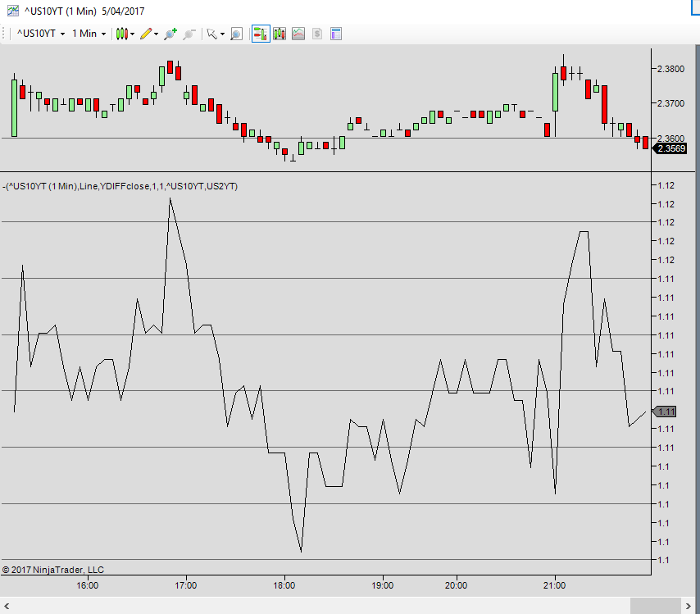This screenshot has height=614, width=700.
Task: Click the candlestick chart style icon
Action: point(122,34)
